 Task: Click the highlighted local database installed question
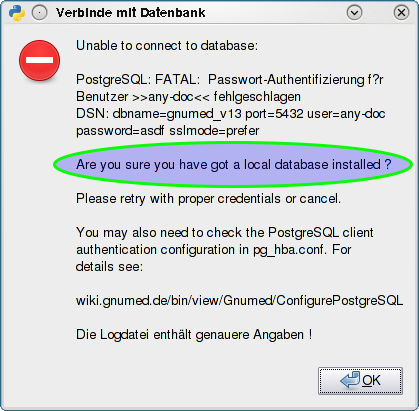click(233, 165)
